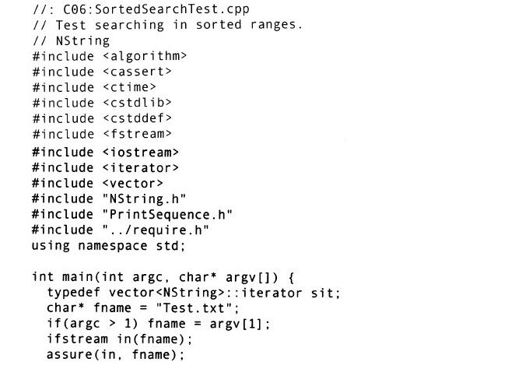Click the #include <cassert> line
Image resolution: width=515 pixels, height=369 pixels.
coord(102,72)
